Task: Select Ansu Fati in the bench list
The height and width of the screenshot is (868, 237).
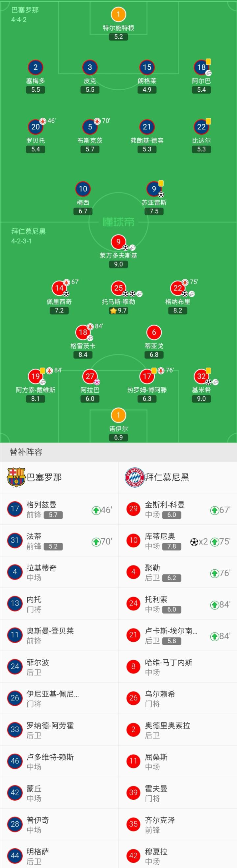Action: click(59, 541)
